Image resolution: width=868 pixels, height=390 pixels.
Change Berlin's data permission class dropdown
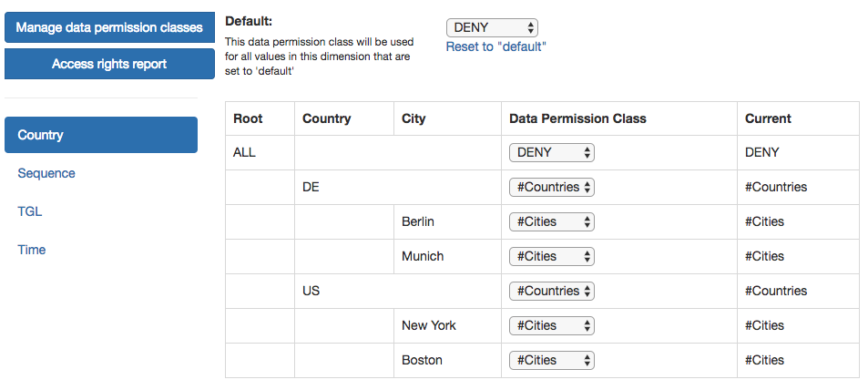pyautogui.click(x=551, y=221)
